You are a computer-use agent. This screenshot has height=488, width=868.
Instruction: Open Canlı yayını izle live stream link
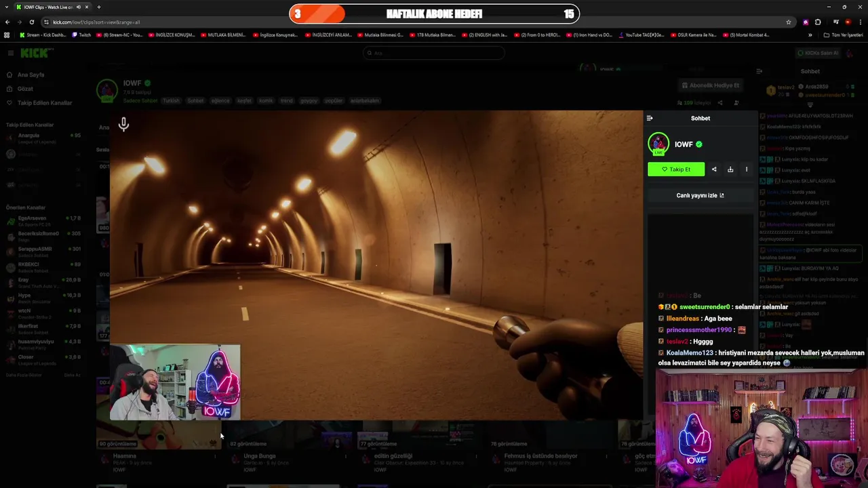[700, 195]
